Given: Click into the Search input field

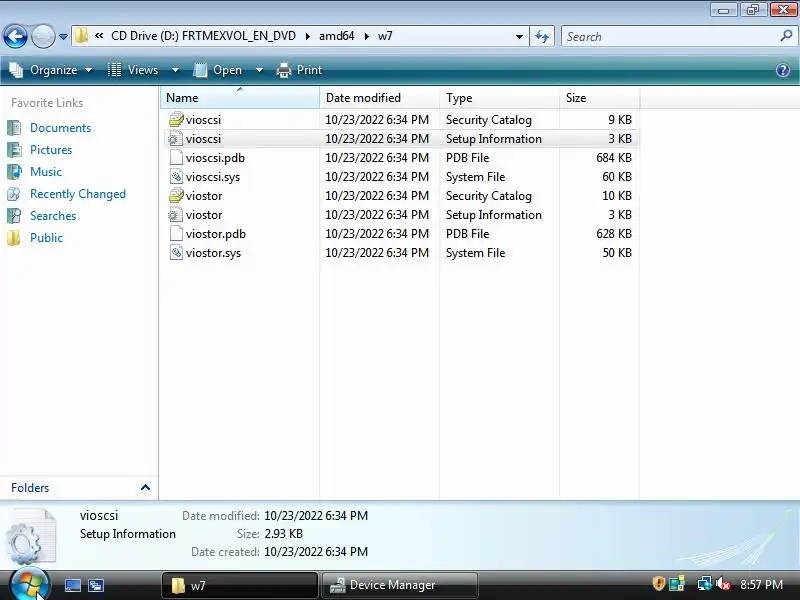Looking at the screenshot, I should 671,37.
